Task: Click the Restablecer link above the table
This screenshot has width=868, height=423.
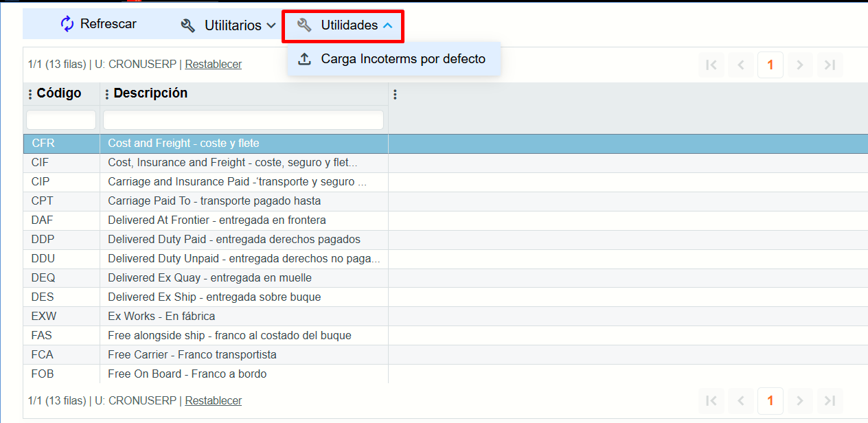Action: (x=214, y=64)
